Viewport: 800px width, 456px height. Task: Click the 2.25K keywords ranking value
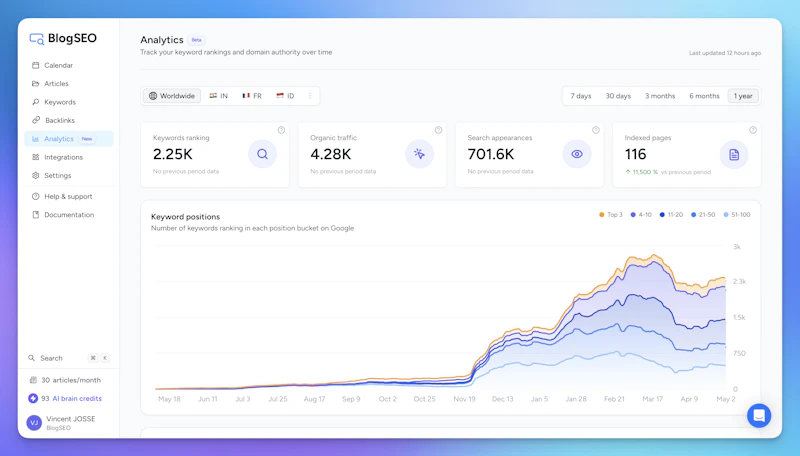point(172,154)
